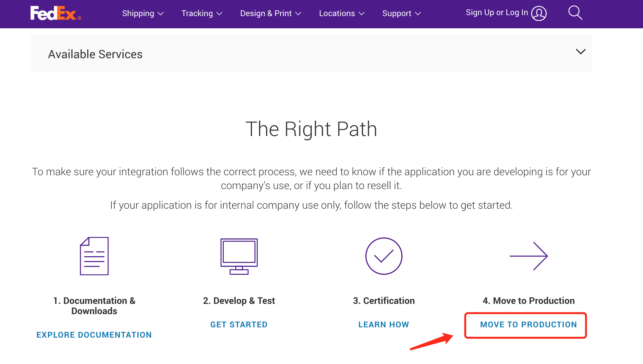Open the Support menu
This screenshot has height=364, width=643.
click(x=401, y=14)
